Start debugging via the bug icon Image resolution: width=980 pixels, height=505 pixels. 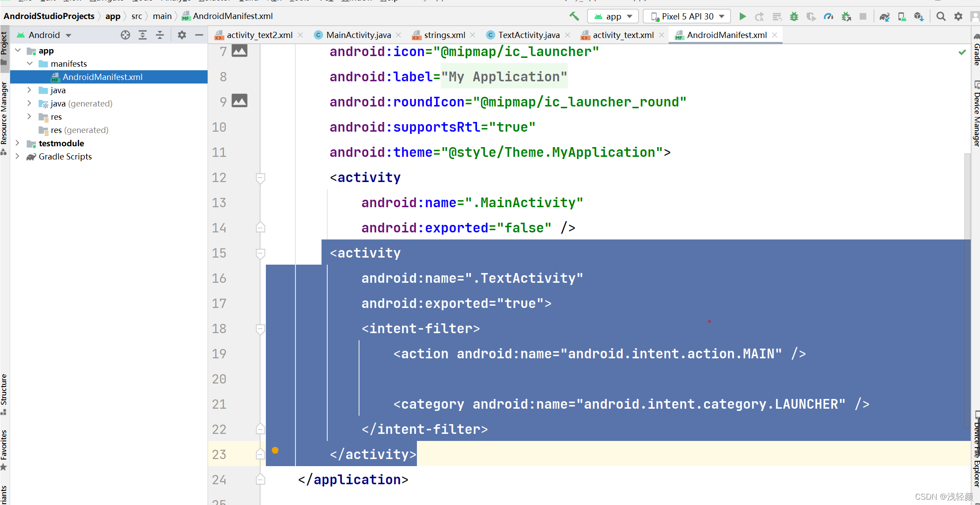[794, 16]
